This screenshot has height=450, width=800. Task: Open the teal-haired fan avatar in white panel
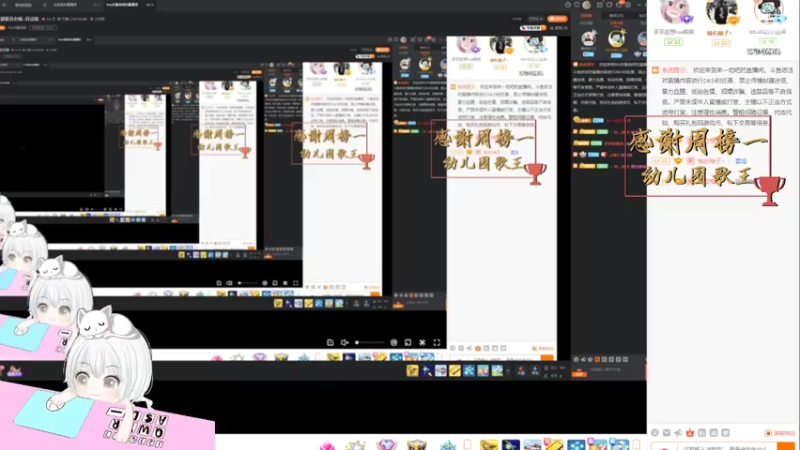[769, 11]
